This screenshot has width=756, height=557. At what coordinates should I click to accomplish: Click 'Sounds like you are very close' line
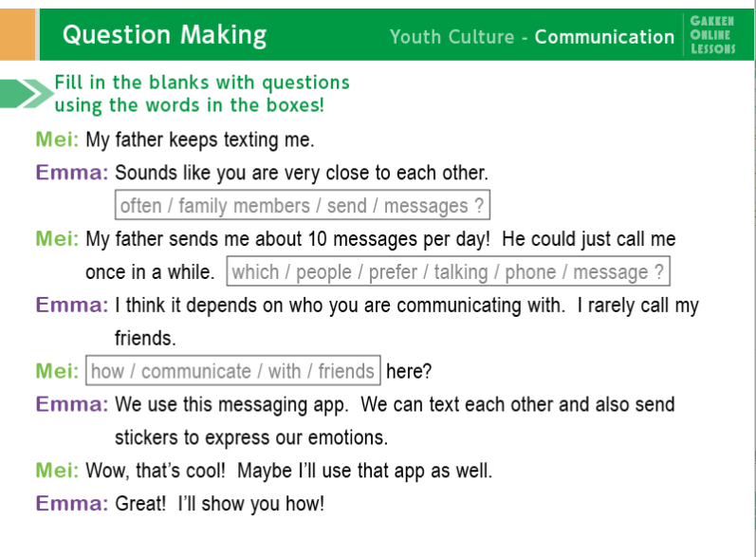[302, 173]
